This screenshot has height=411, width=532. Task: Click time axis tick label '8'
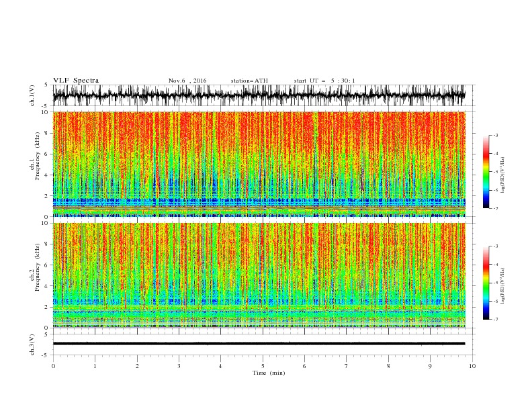(x=388, y=366)
